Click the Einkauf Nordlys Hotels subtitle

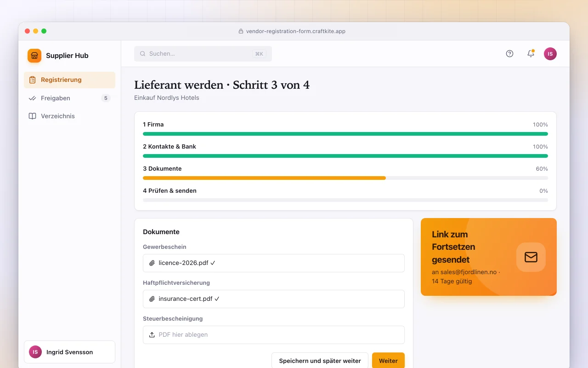tap(167, 98)
